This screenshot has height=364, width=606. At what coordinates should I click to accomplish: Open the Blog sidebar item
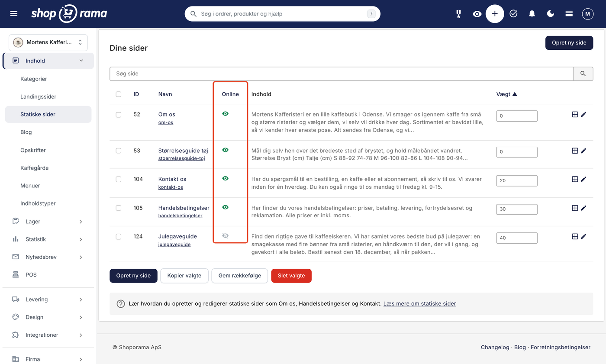26,132
